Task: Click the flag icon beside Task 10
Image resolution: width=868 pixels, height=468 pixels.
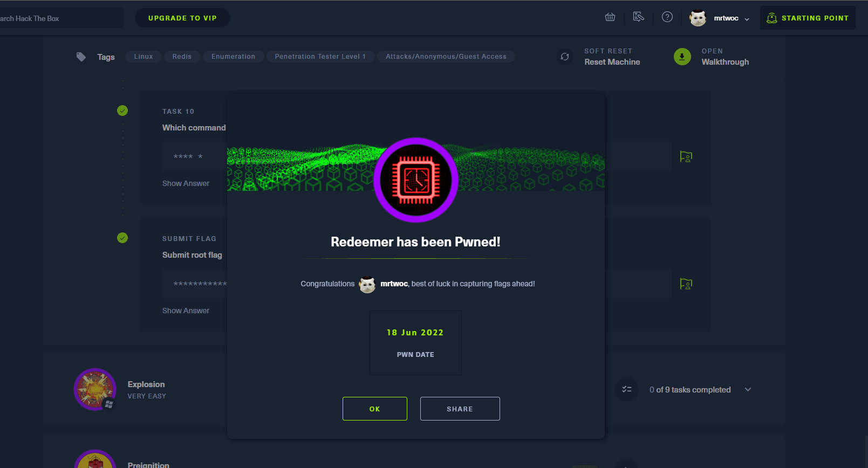Action: click(x=686, y=157)
